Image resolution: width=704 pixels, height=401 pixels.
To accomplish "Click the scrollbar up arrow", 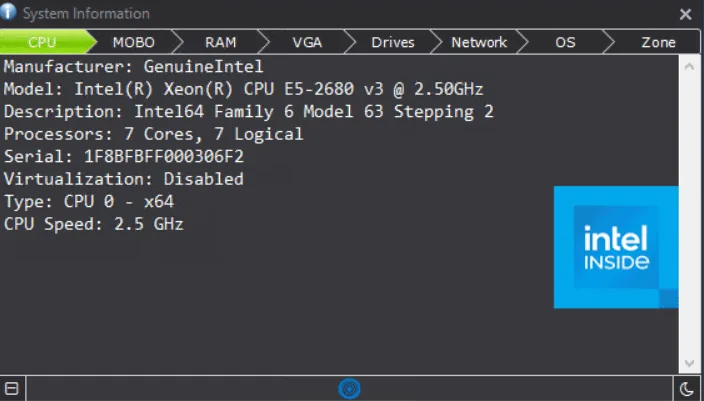I will click(x=689, y=67).
